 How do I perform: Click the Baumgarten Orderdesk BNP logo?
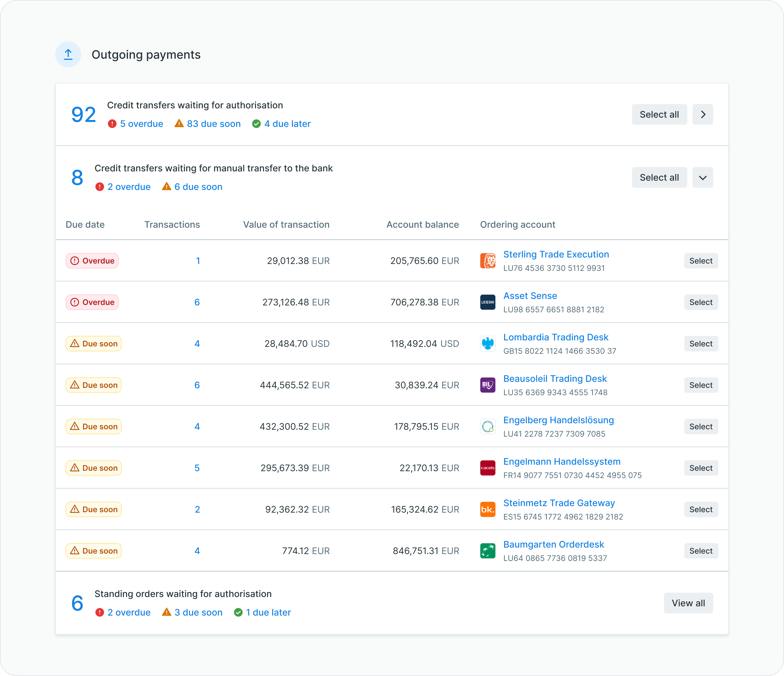coord(487,551)
